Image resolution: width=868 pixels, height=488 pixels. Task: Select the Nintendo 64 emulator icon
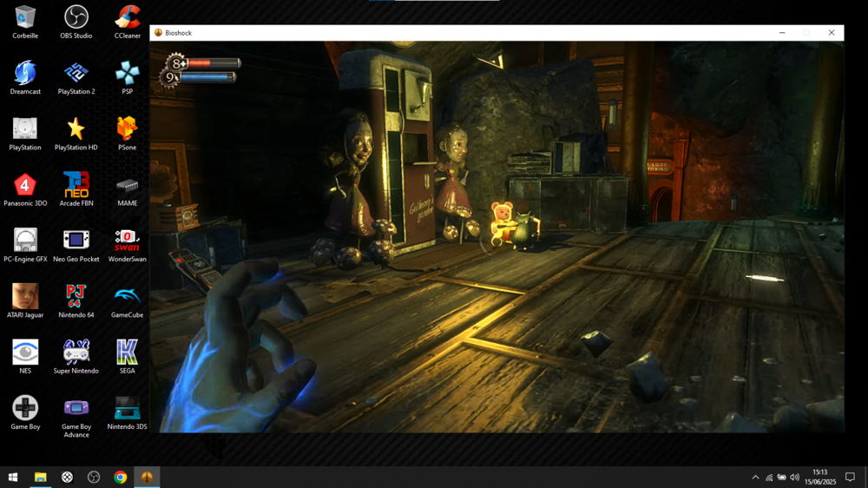coord(76,296)
